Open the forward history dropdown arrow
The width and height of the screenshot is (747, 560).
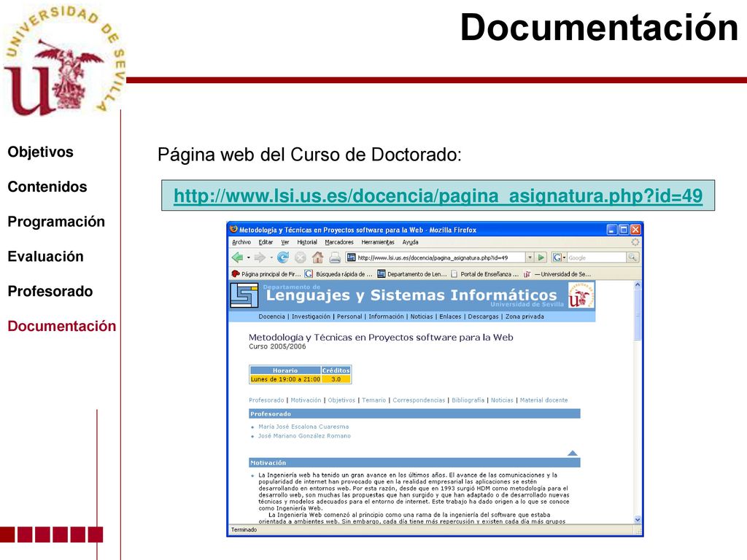(x=271, y=257)
